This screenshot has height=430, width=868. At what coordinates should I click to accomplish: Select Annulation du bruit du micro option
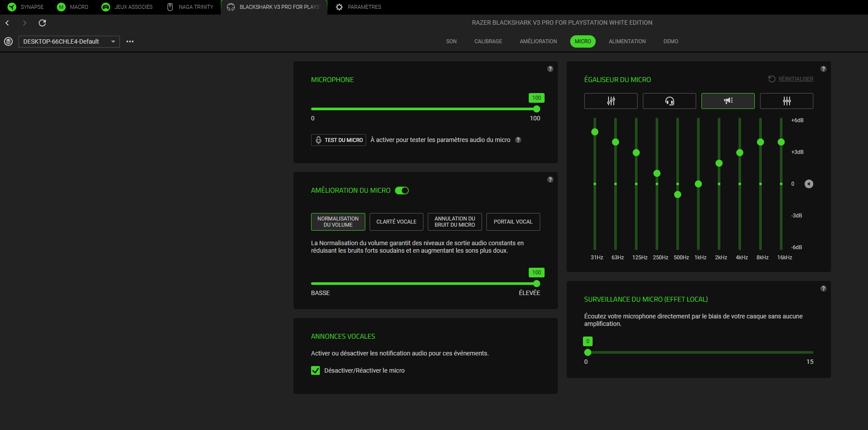click(x=455, y=222)
